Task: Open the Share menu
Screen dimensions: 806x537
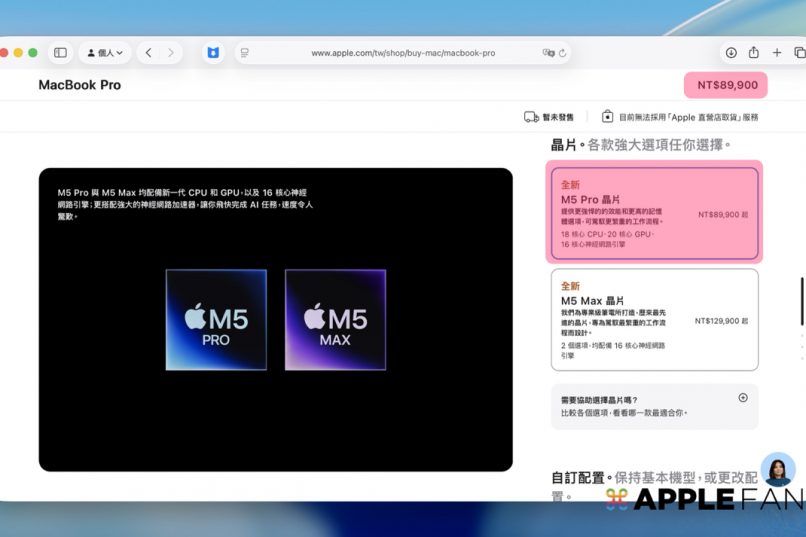Action: [754, 53]
